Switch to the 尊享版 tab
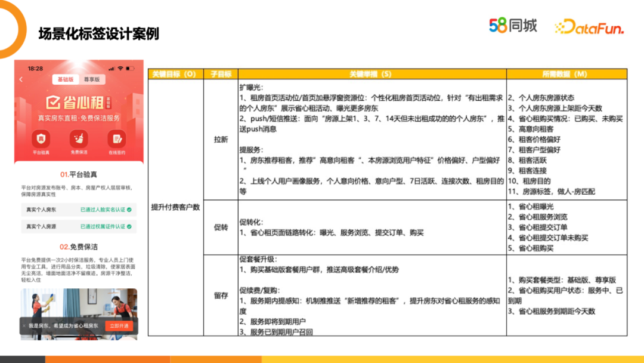644x363 pixels. (x=92, y=79)
